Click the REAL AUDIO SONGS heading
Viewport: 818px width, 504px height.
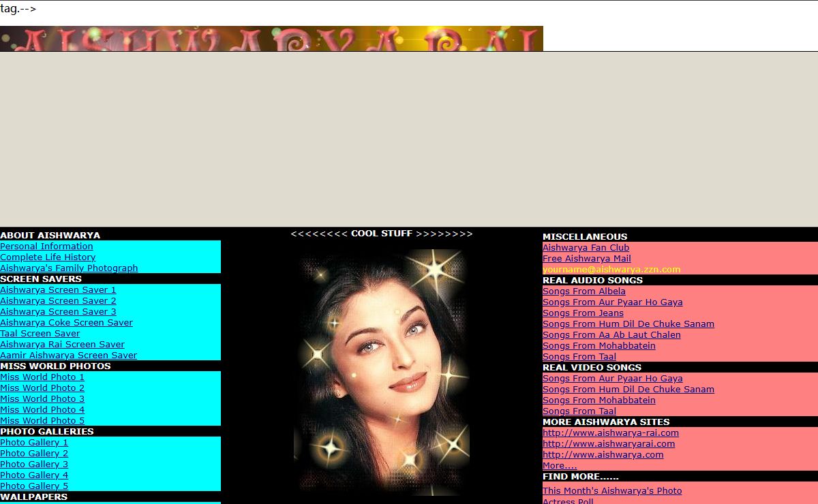592,281
